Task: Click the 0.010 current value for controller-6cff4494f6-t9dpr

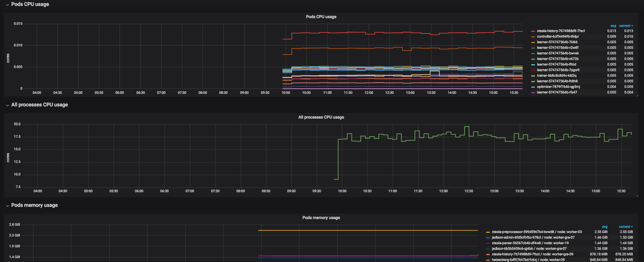Action: (x=629, y=37)
